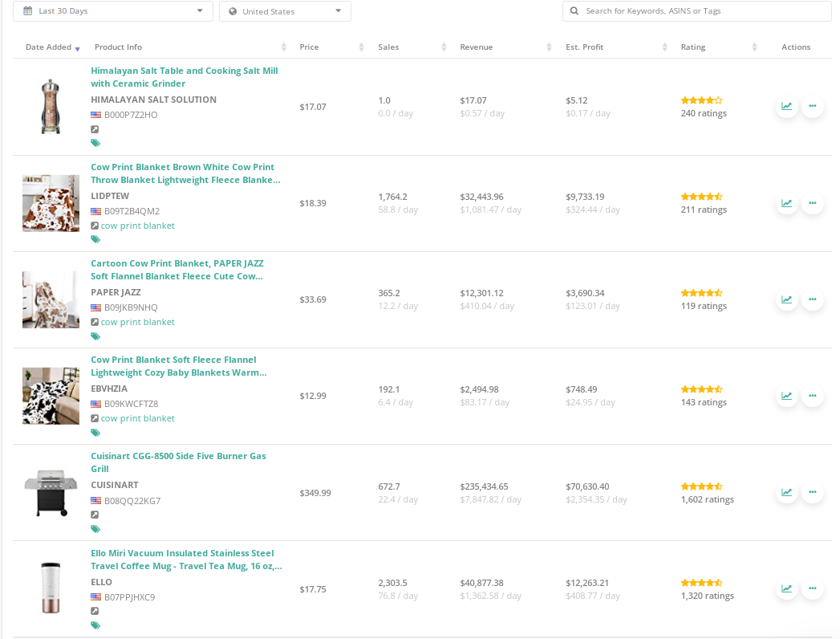Viewport: 840px width, 639px height.
Task: Click tag icon under Cuisinart B08QQ22KG7
Action: (95, 529)
